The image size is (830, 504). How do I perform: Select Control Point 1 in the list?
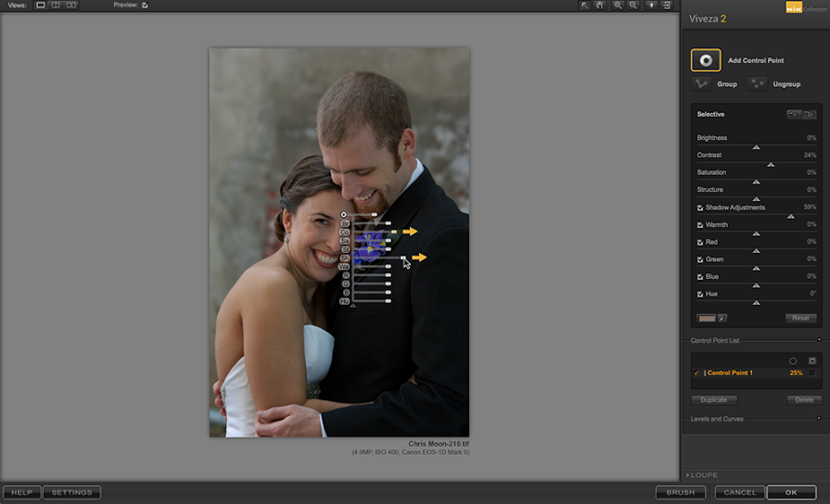[x=730, y=372]
